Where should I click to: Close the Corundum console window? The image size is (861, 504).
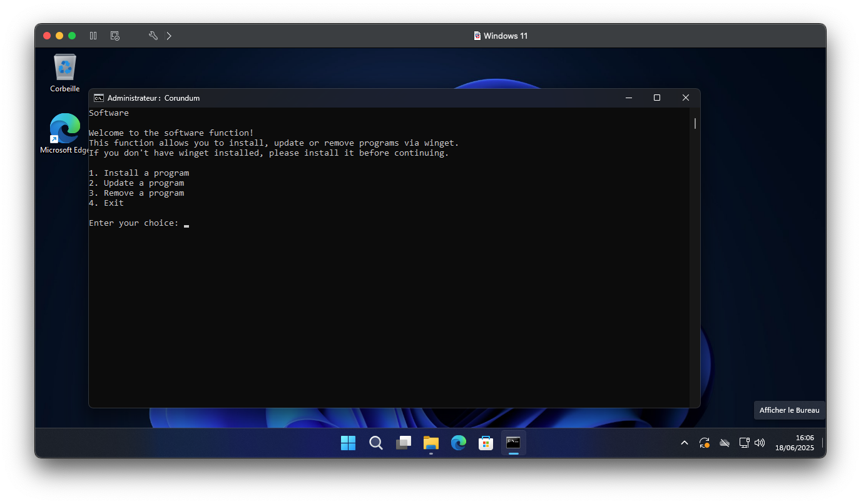pos(686,98)
